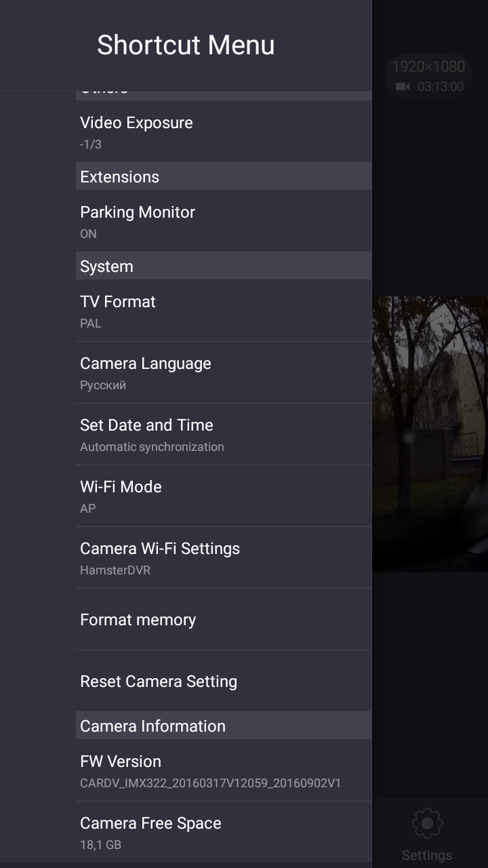Tap the System section header
The image size is (488, 868).
point(224,266)
